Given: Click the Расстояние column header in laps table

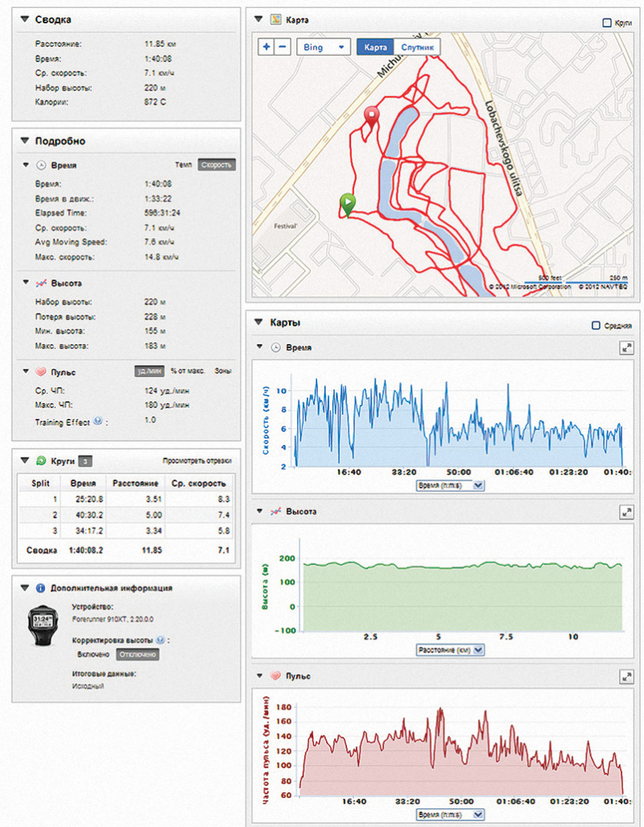Looking at the screenshot, I should pyautogui.click(x=136, y=483).
